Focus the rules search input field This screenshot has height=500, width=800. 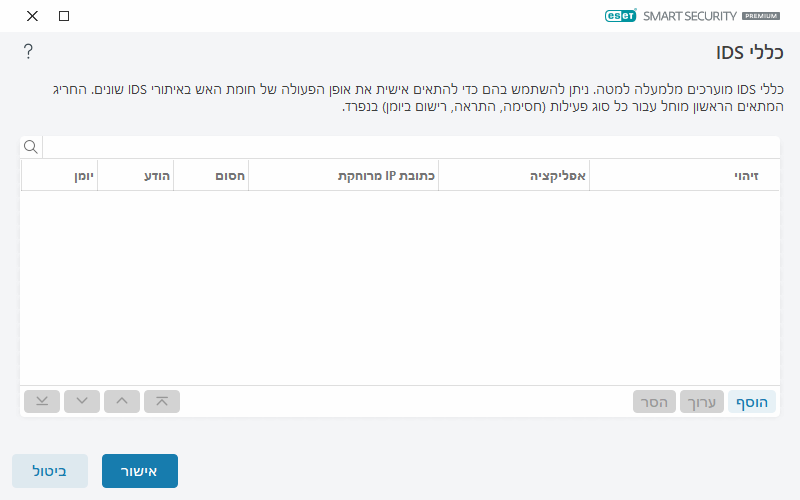coord(410,147)
